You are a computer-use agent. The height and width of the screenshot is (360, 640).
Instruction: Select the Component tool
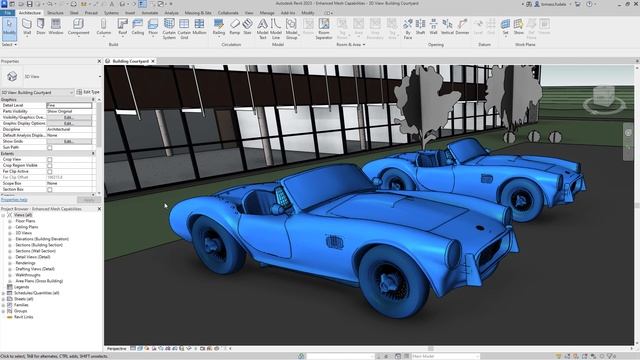(78, 27)
